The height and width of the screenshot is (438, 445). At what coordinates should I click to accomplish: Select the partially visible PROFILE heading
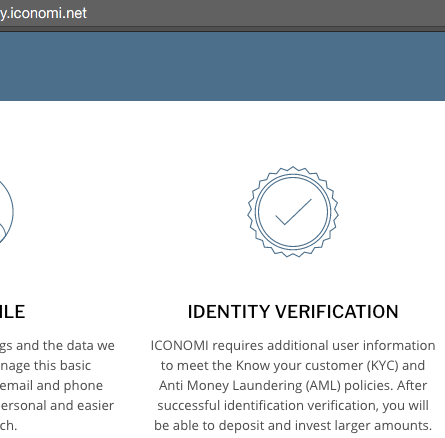point(12,312)
